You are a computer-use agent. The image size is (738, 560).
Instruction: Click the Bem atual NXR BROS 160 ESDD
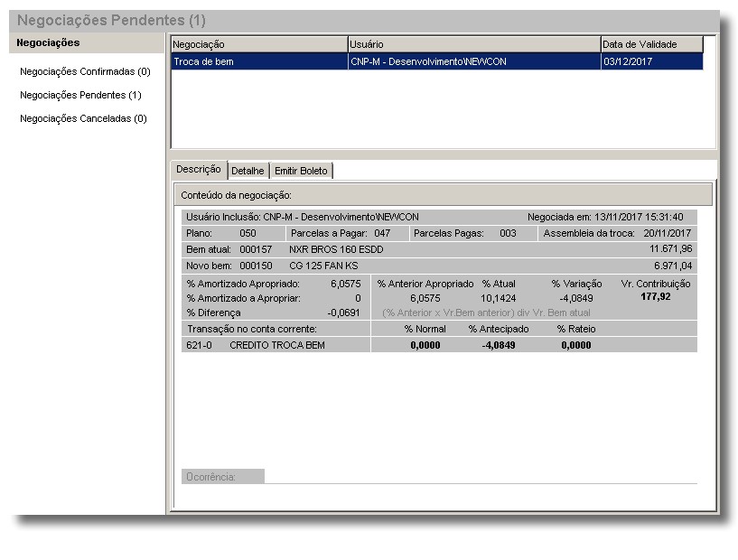(x=336, y=249)
